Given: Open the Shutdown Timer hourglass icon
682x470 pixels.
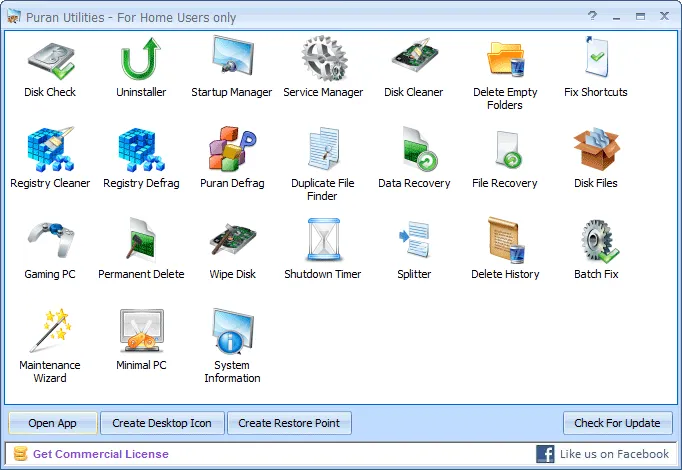Looking at the screenshot, I should pyautogui.click(x=324, y=240).
